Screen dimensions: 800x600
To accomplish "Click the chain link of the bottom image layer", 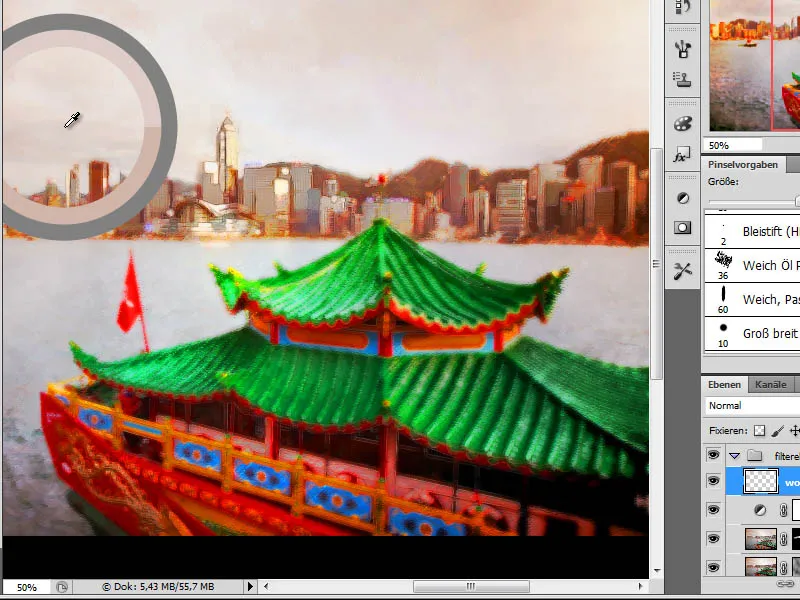I will tap(783, 567).
